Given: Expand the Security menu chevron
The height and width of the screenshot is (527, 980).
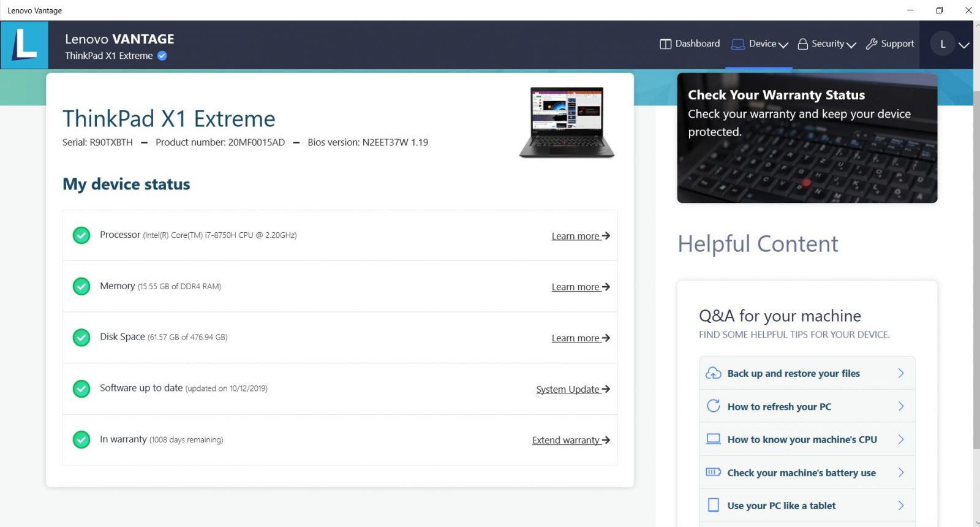Looking at the screenshot, I should coord(851,45).
